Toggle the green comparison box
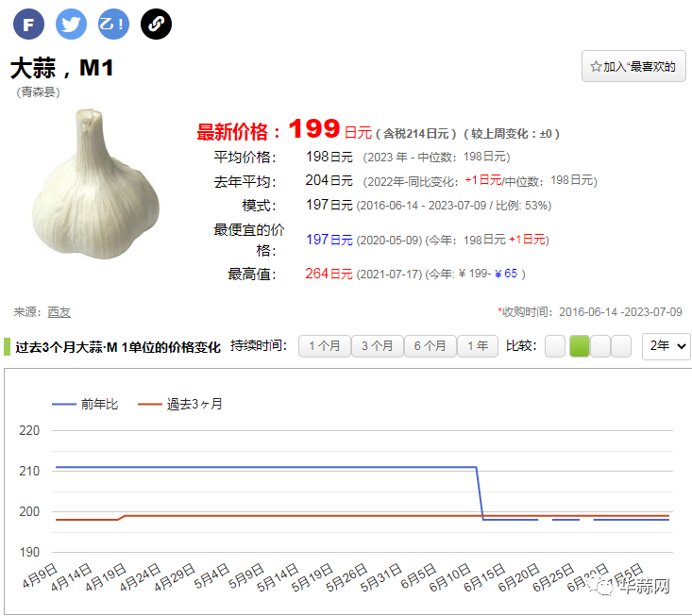 point(580,346)
